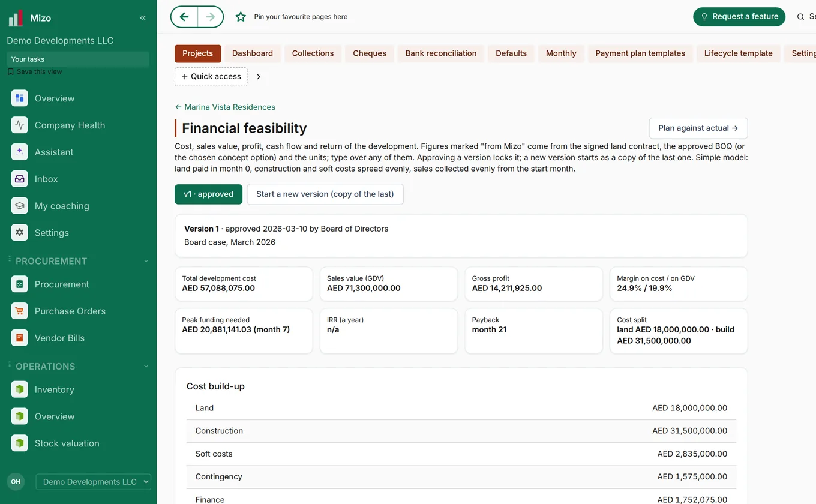
Task: Open Company Health pulse icon
Action: coord(20,125)
